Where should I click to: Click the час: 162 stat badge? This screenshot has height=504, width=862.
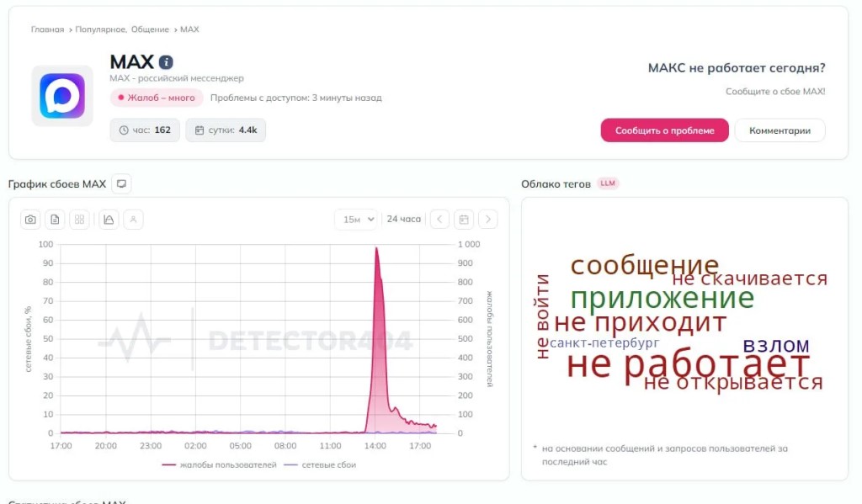click(145, 130)
